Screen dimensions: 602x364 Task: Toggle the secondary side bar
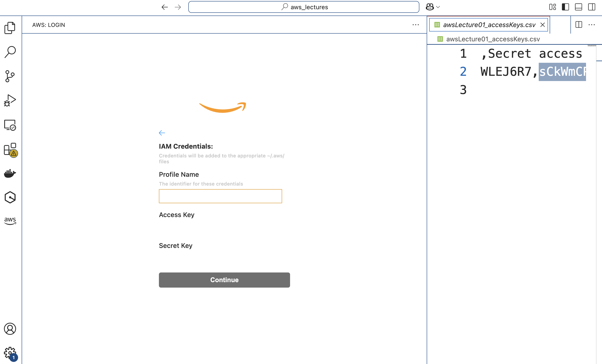point(591,7)
